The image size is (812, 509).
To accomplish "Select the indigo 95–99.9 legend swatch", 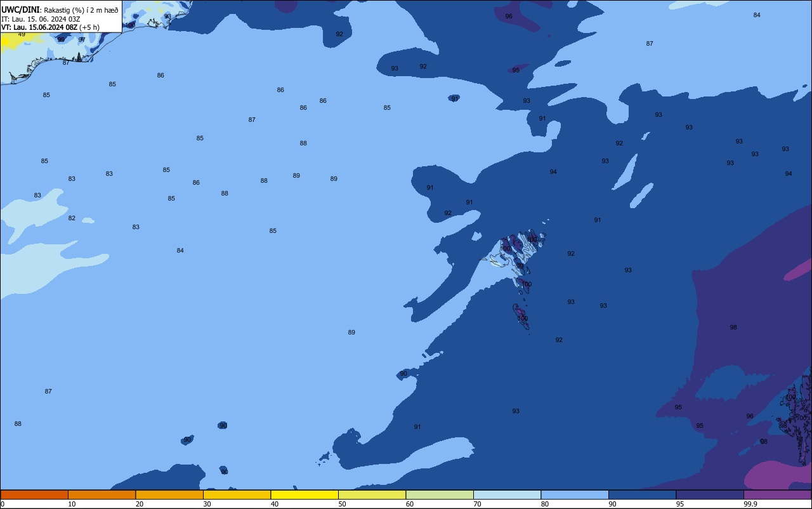I will 710,494.
